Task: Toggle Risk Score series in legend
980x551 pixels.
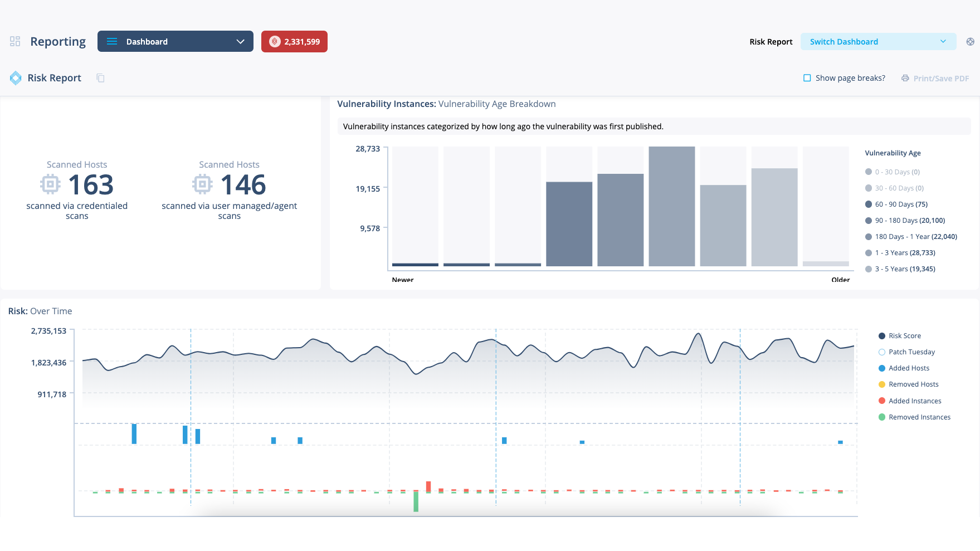Action: [882, 336]
